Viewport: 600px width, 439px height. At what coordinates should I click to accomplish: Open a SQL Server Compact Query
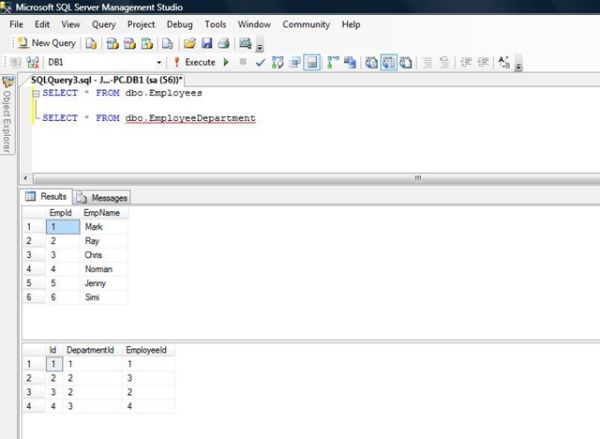(x=167, y=43)
